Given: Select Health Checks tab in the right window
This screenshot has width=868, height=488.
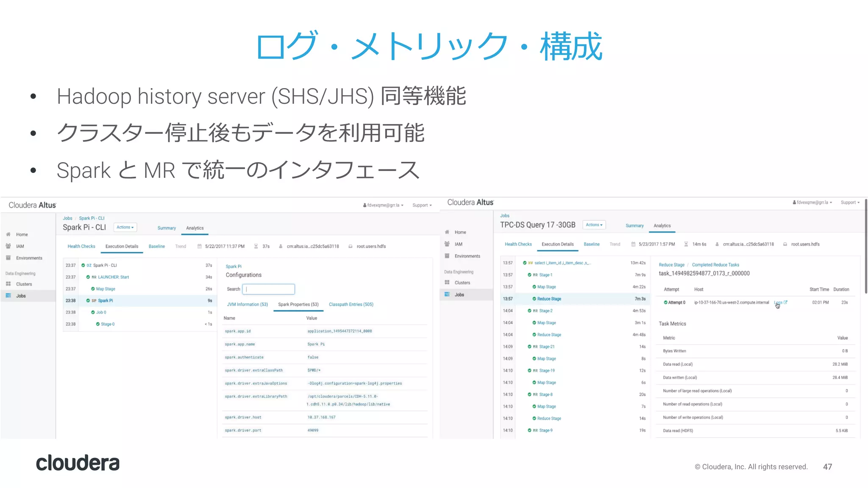Looking at the screenshot, I should pos(518,244).
